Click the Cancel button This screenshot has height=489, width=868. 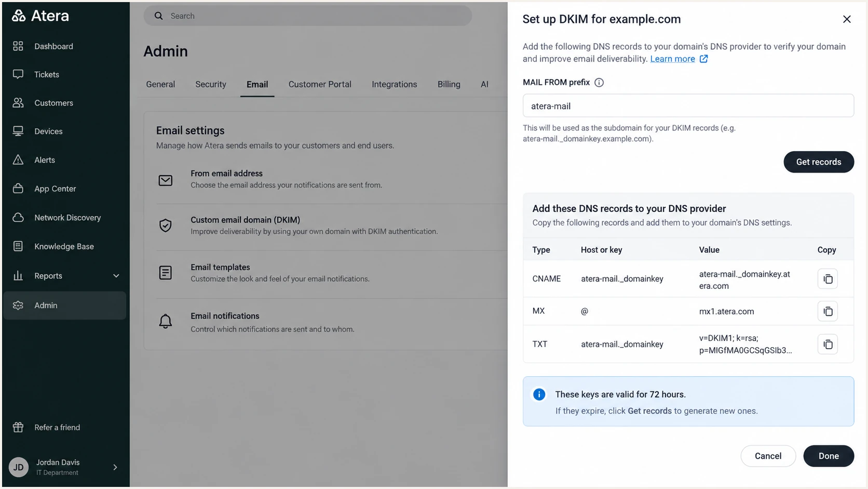(x=768, y=456)
